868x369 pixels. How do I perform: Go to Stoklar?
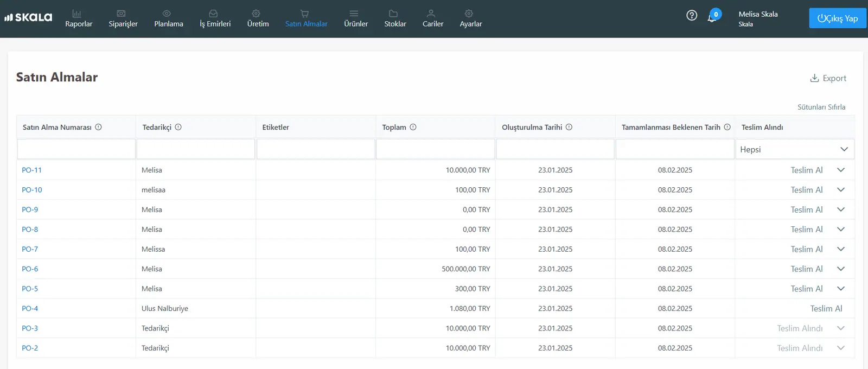[x=395, y=18]
